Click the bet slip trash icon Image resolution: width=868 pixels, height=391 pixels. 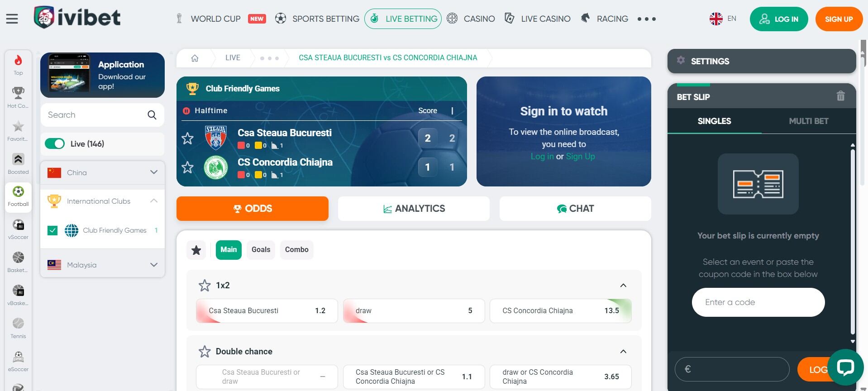840,96
